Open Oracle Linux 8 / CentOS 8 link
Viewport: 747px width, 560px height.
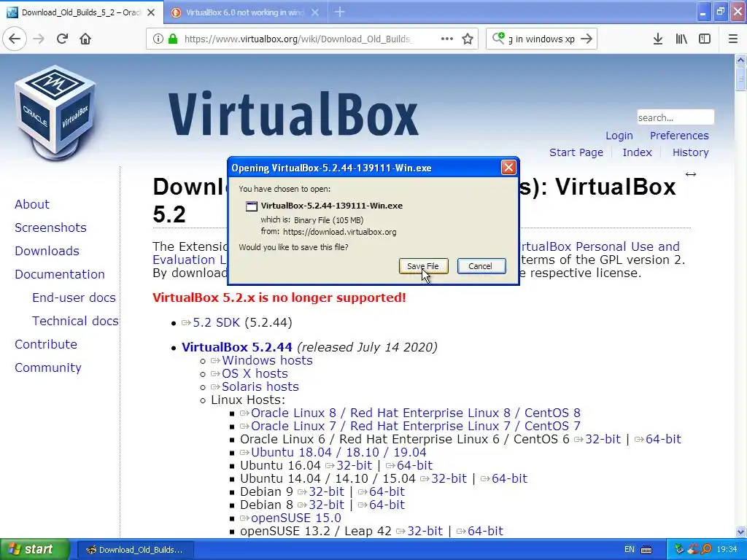click(x=415, y=413)
